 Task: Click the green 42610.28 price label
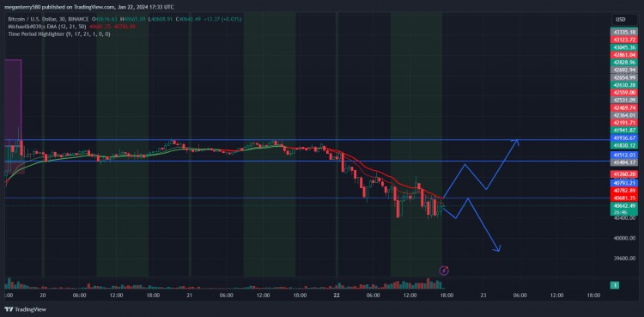[x=623, y=85]
